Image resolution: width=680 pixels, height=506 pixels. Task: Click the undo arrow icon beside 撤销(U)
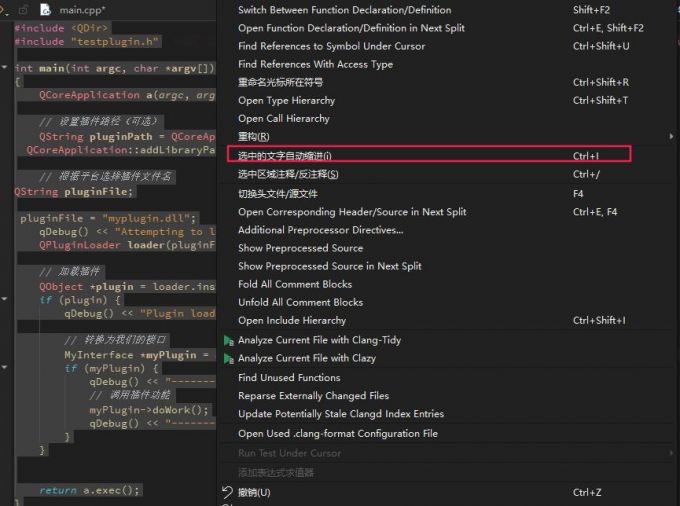[228, 492]
